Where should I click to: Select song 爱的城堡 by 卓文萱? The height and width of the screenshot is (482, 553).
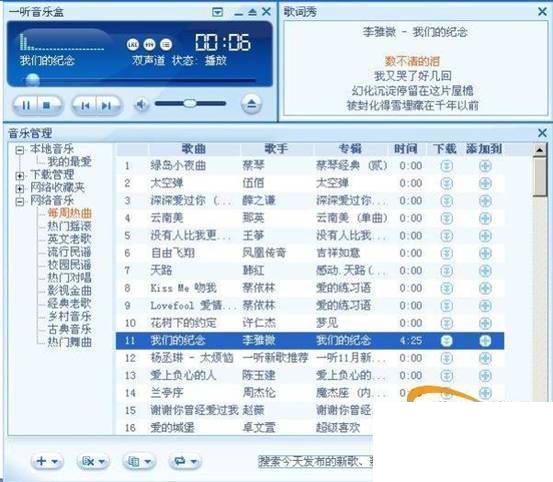[244, 428]
